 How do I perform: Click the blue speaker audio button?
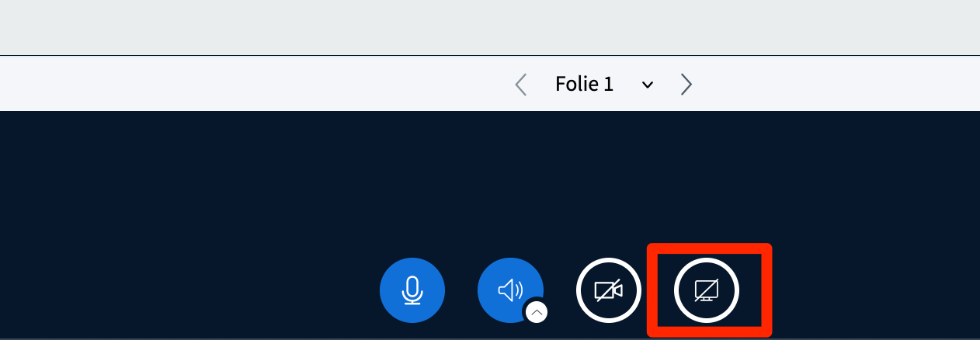[509, 290]
